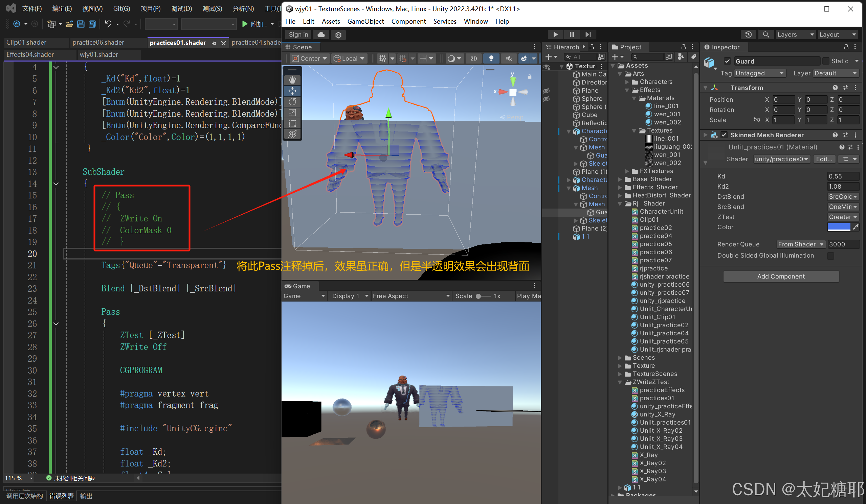
Task: Click the Add Component button
Action: (781, 277)
